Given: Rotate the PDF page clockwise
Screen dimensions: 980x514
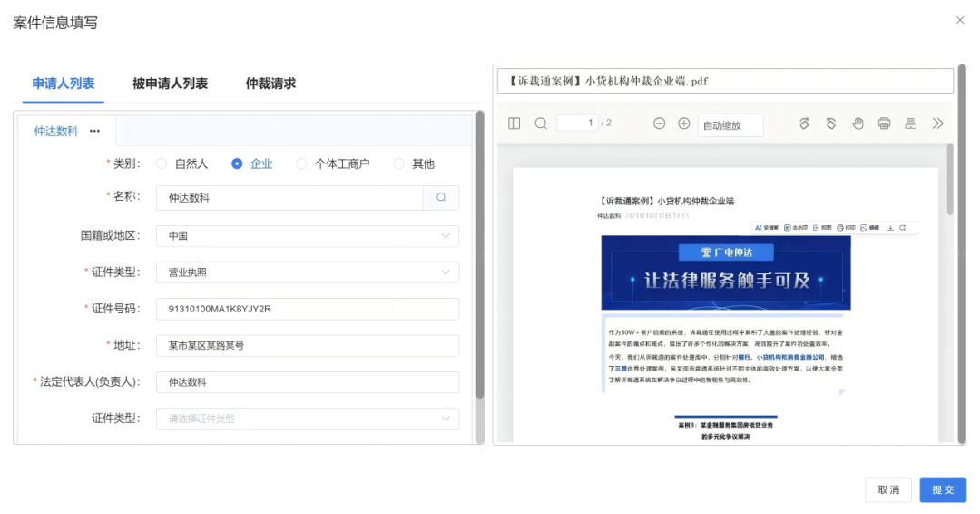Looking at the screenshot, I should pos(804,124).
